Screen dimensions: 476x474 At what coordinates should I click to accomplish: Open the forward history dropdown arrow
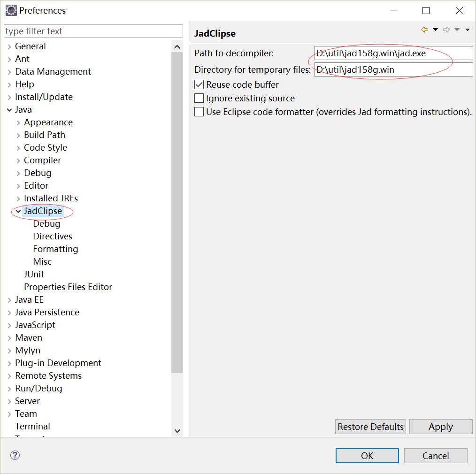(457, 30)
